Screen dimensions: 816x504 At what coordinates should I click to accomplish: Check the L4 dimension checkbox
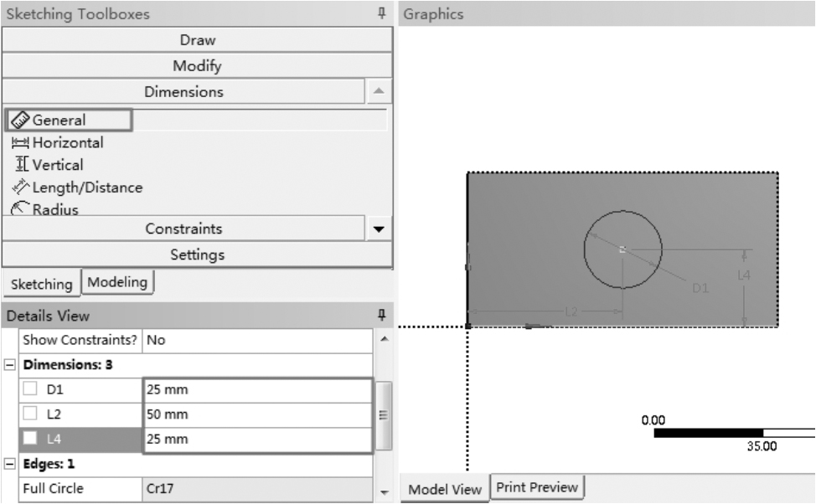[x=29, y=440]
